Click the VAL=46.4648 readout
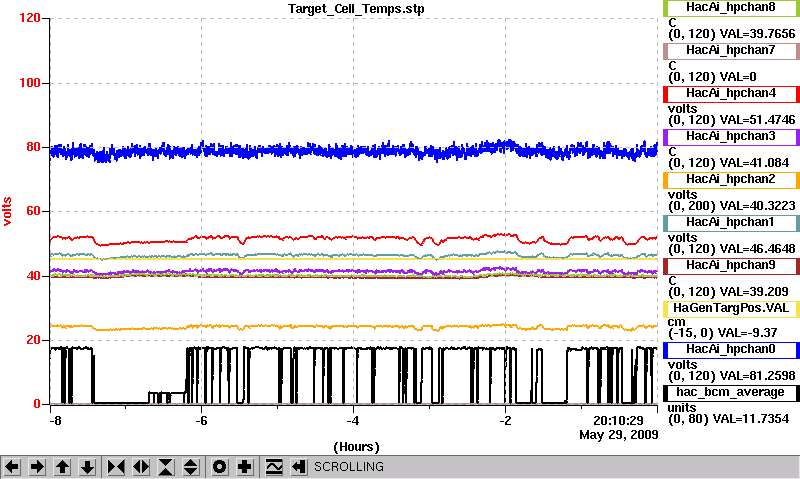Screen dimensions: 800x479 point(757,249)
